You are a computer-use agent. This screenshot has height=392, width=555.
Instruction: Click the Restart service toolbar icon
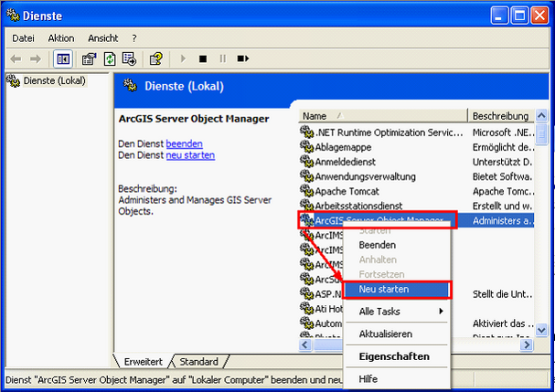tap(243, 58)
